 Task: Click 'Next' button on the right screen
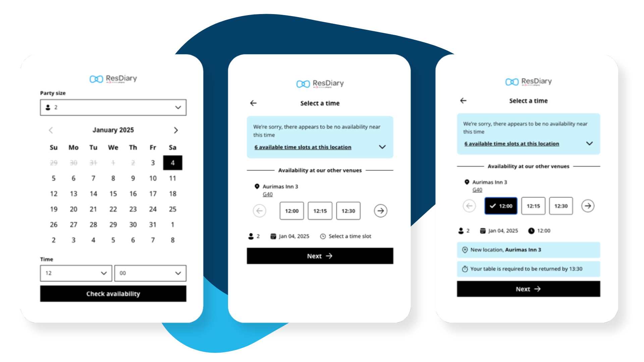[x=529, y=290]
